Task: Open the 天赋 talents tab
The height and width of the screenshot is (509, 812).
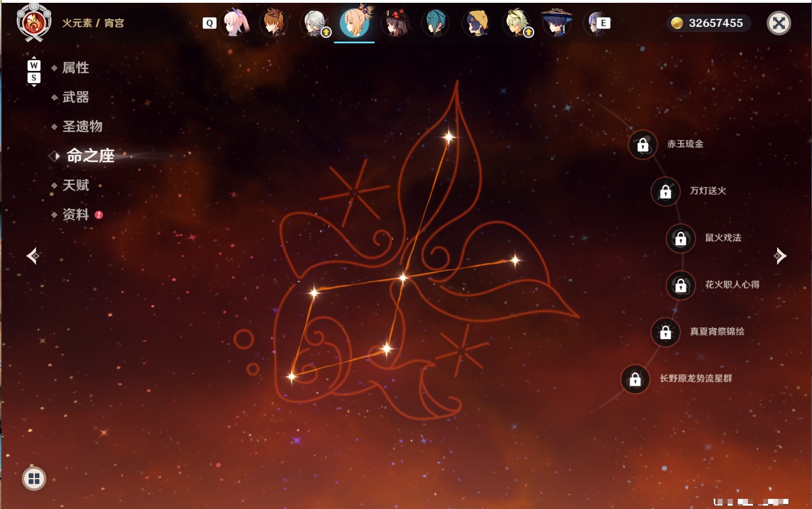Action: point(75,185)
